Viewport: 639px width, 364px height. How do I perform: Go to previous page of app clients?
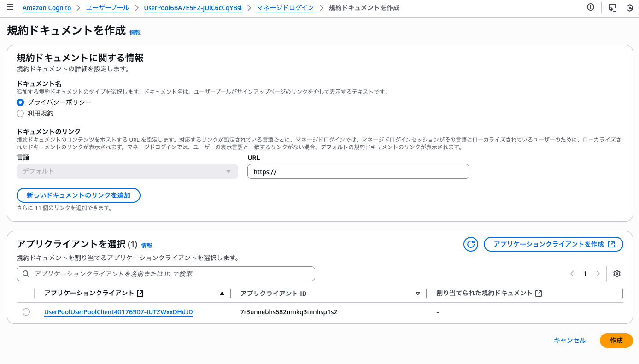(x=572, y=274)
